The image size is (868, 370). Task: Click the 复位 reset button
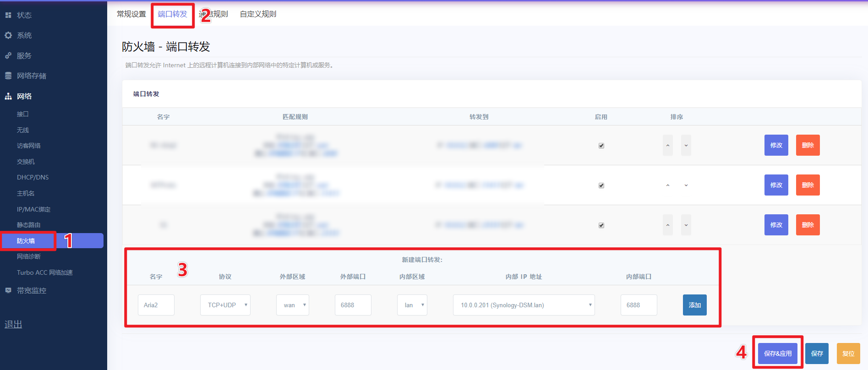click(849, 354)
